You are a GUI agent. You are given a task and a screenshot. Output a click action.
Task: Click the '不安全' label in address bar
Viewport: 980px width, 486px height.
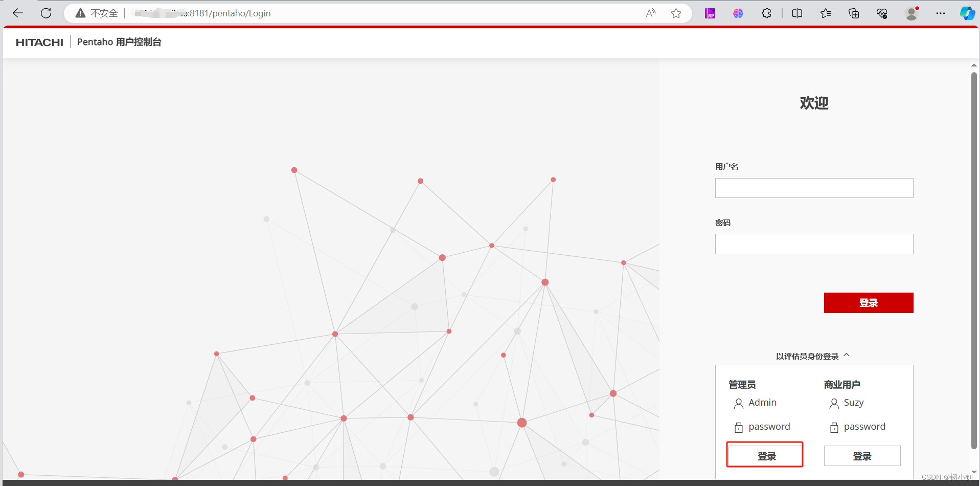pyautogui.click(x=104, y=13)
